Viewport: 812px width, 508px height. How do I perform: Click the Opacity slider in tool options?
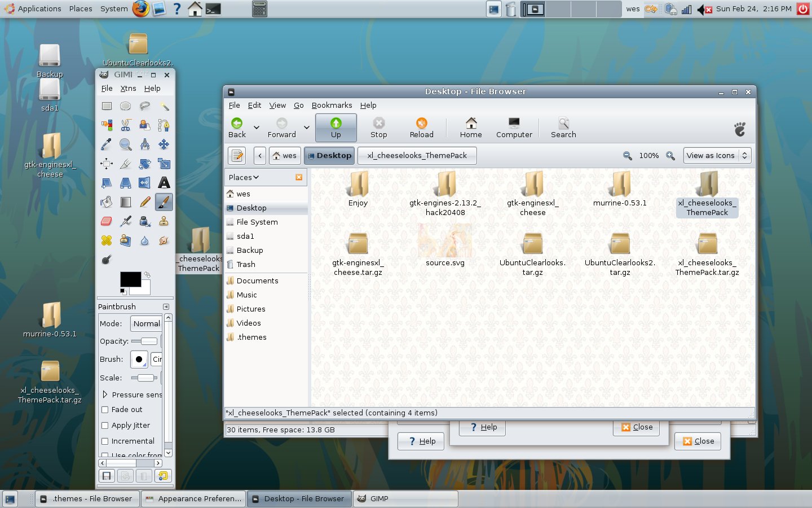144,341
